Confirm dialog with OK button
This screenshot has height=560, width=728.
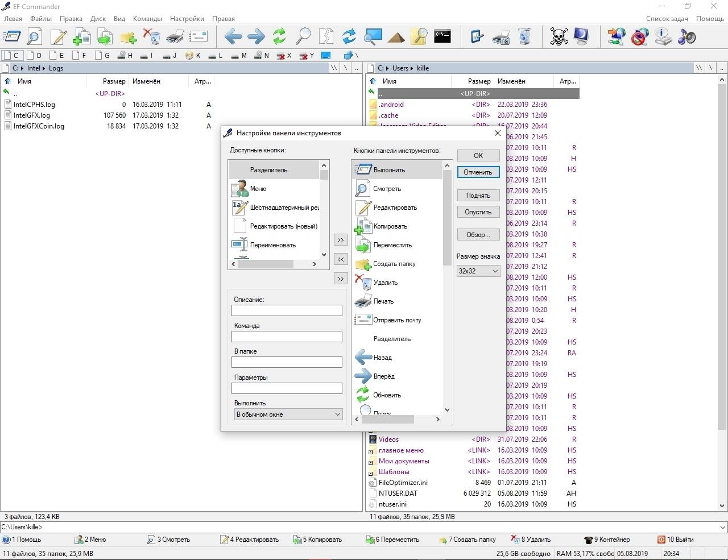click(478, 155)
